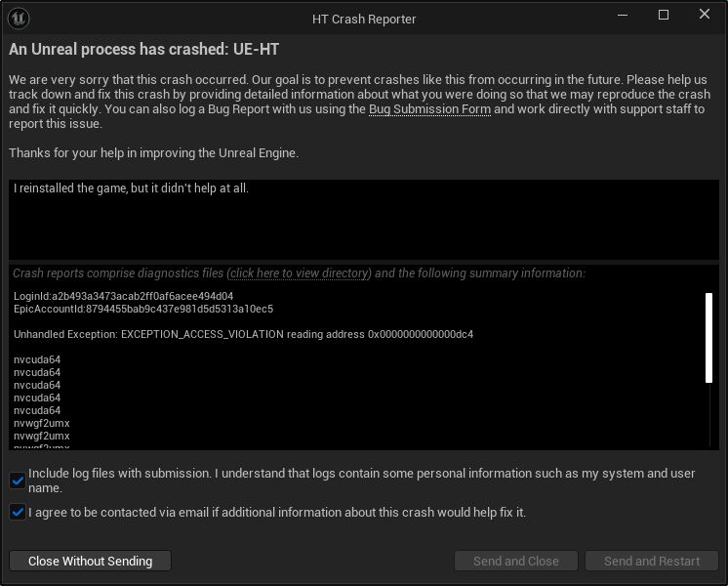The image size is (728, 586).
Task: Choose Close Without Sending
Action: click(90, 561)
